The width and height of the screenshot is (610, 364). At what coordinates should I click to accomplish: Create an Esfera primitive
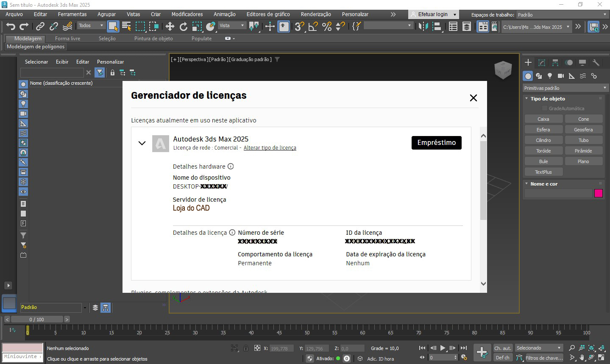click(543, 130)
